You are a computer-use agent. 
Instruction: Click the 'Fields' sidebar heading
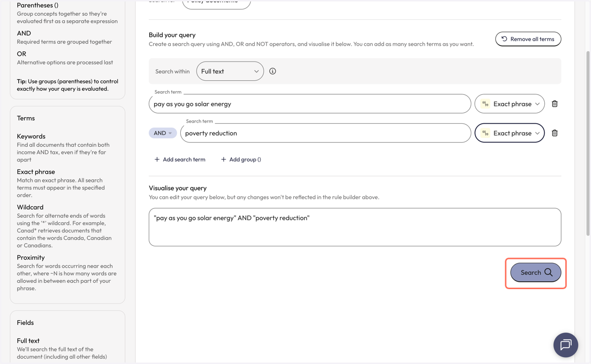click(25, 323)
